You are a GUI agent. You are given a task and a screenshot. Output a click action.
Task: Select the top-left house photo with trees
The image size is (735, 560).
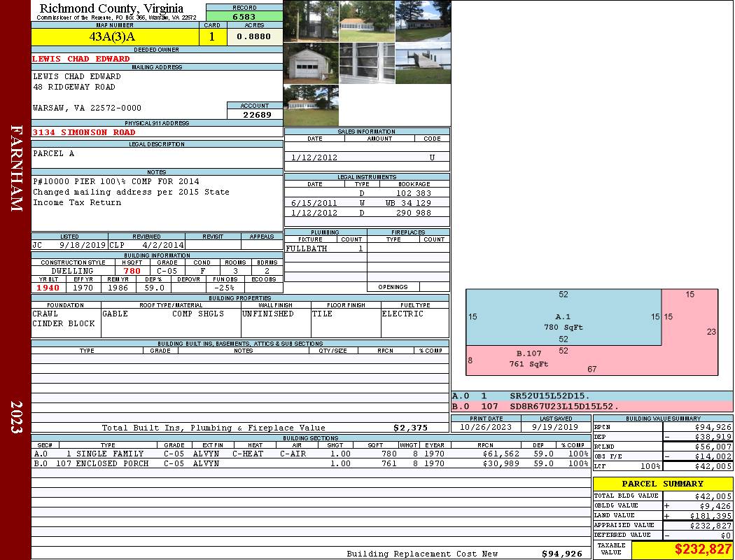pos(311,21)
